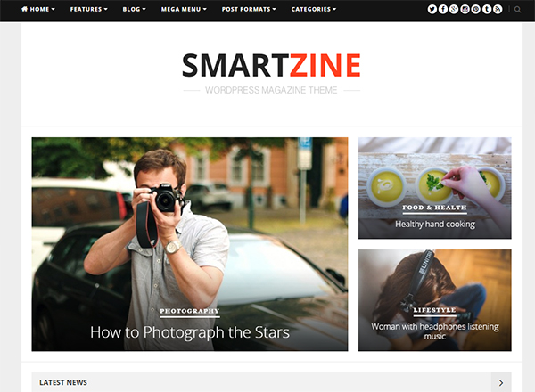535x392 pixels.
Task: Expand the Home dropdown menu
Action: click(37, 9)
